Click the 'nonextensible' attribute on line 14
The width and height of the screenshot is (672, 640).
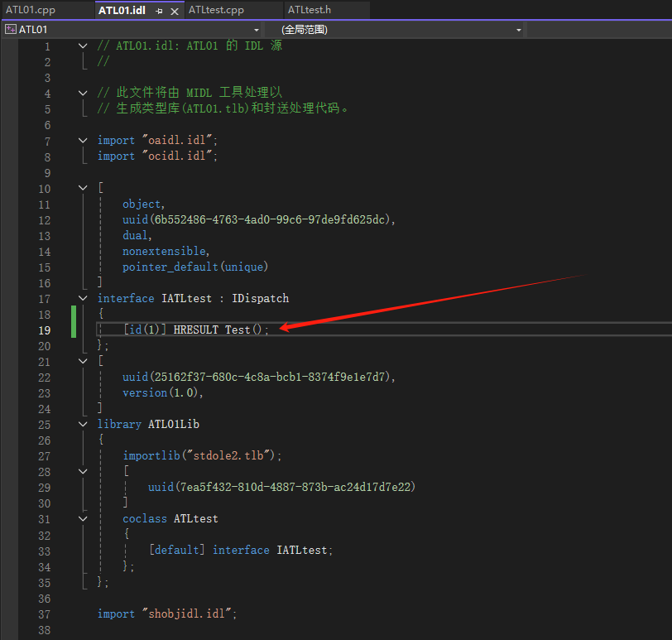tap(164, 251)
